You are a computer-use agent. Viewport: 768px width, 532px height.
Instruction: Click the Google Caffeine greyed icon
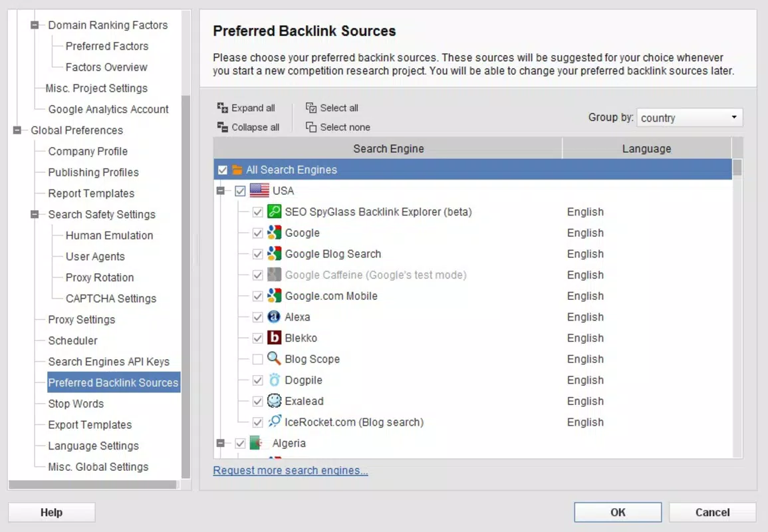click(274, 275)
